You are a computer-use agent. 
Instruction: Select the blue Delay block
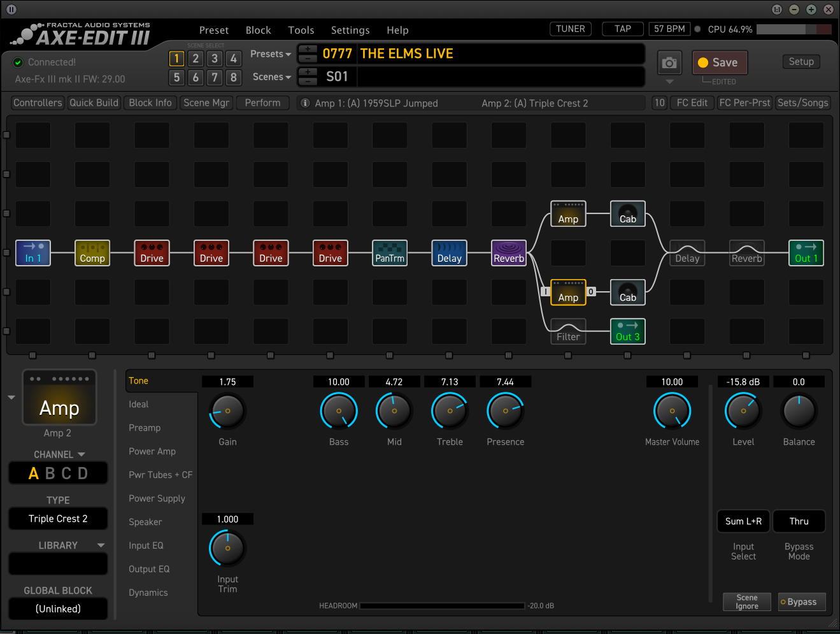point(449,253)
